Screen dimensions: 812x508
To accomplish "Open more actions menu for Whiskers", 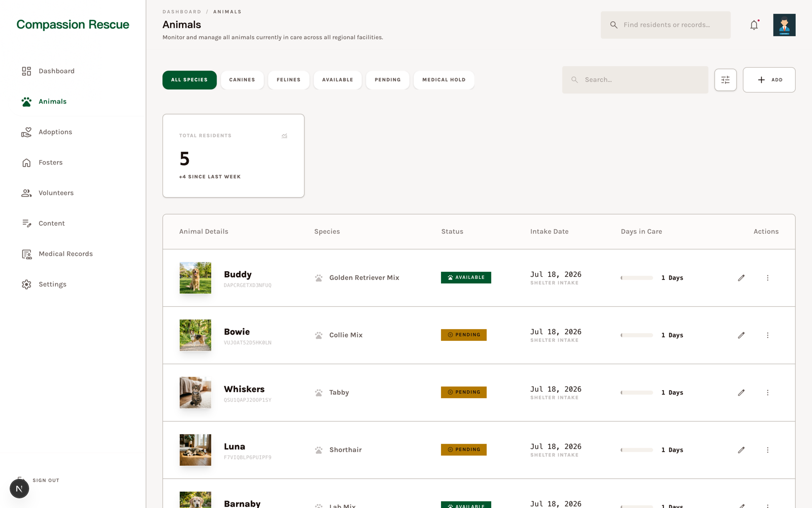I will [x=767, y=393].
